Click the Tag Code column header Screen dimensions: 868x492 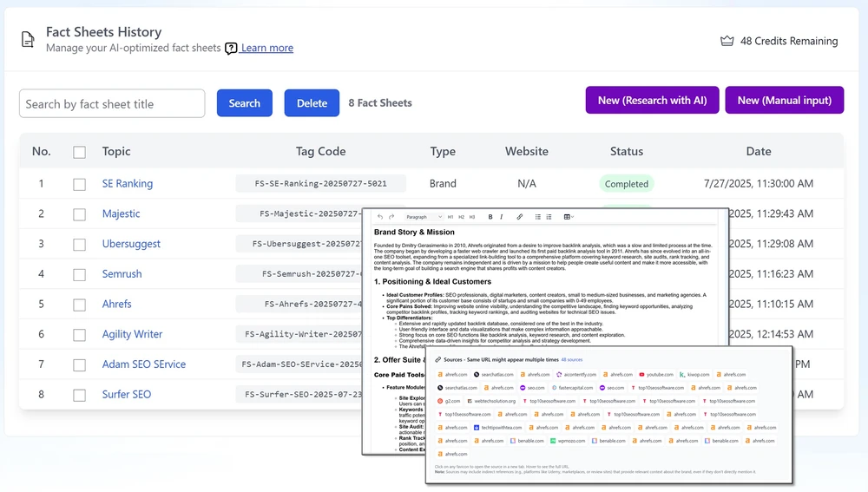point(320,151)
